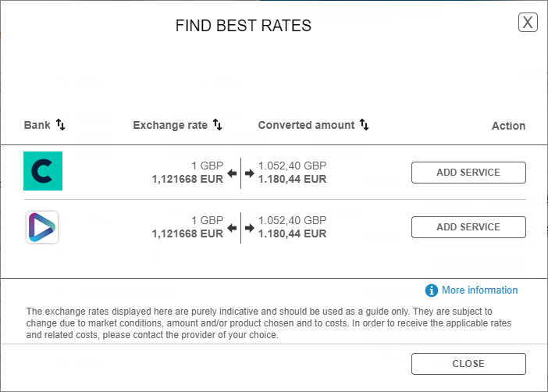Screen dimensions: 548x392
Task: Add service for the teal C bank
Action: click(468, 173)
